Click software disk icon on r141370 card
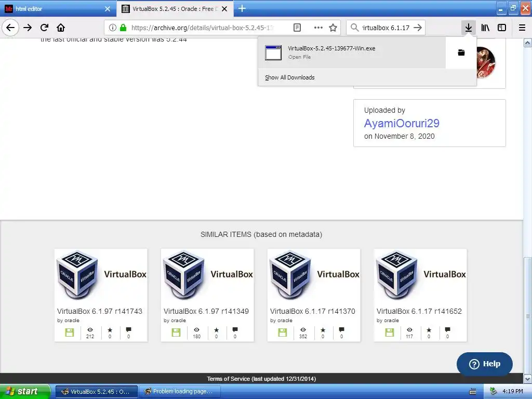Screen dimensions: 532x399 [x=283, y=332]
